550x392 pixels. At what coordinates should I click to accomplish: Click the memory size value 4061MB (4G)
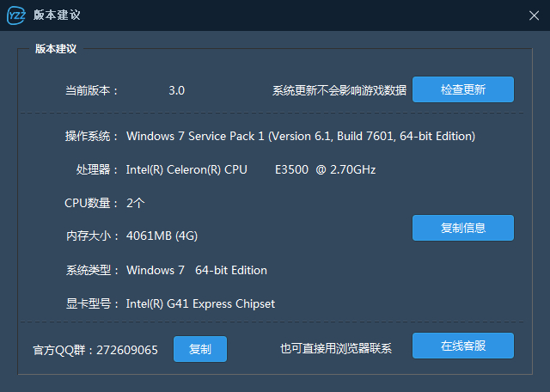coord(162,236)
